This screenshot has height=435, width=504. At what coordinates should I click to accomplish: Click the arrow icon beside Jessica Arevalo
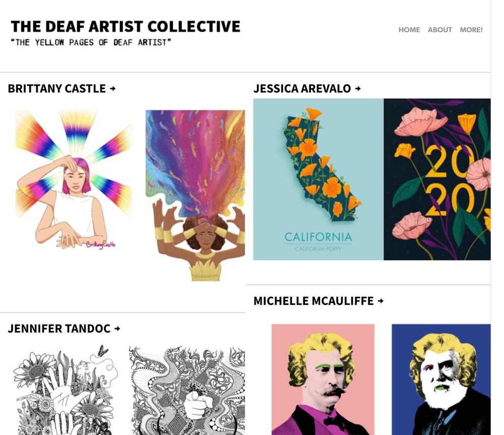coord(358,88)
